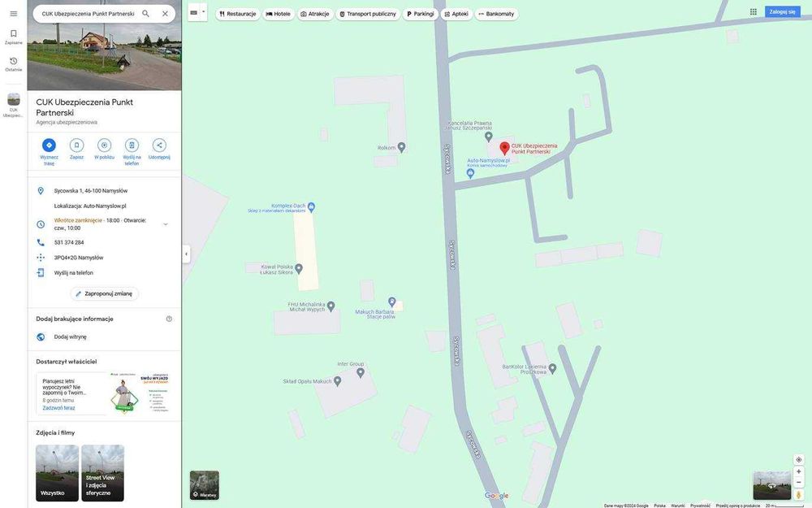Click the W pobliżu nearby button

pos(104,149)
